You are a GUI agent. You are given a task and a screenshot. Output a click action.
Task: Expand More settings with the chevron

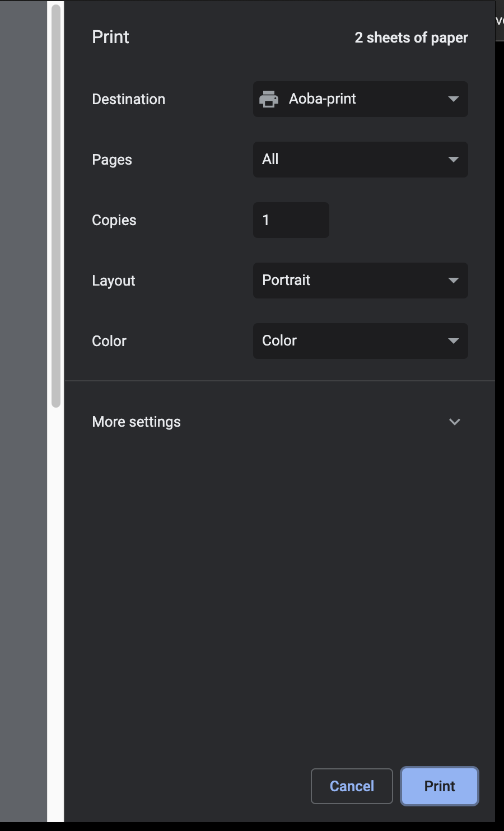454,422
